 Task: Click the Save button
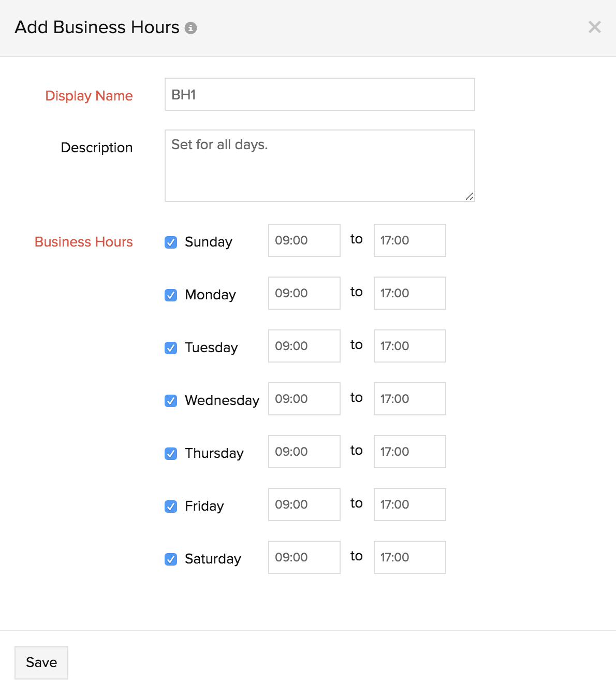point(41,662)
